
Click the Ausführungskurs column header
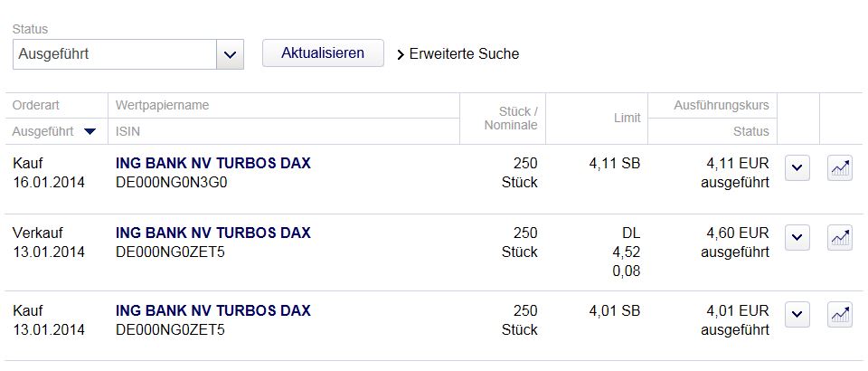click(x=721, y=106)
